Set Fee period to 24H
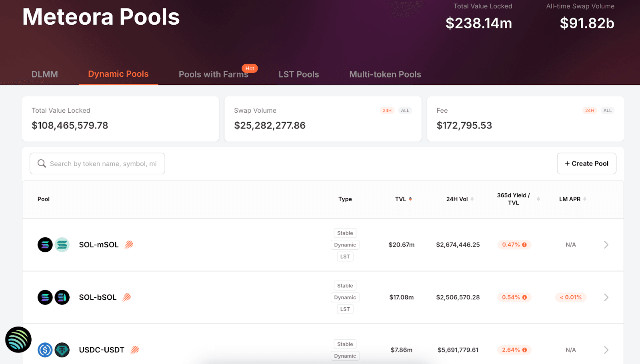Screen dimensions: 640x364 [x=590, y=110]
